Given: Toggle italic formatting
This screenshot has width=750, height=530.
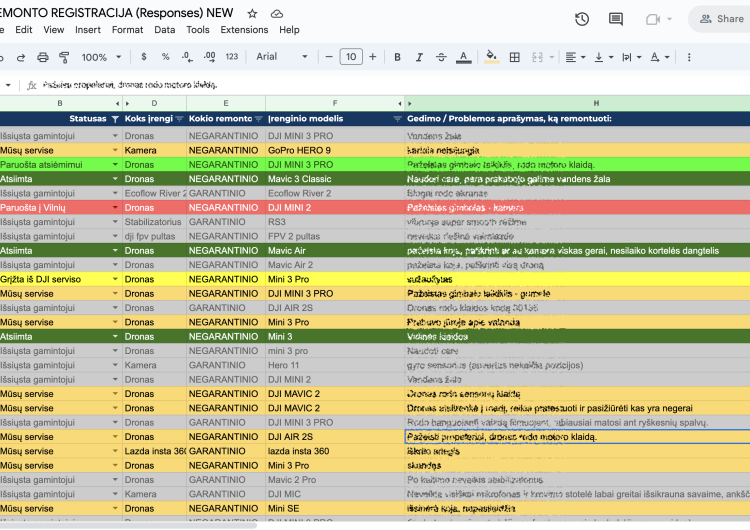Looking at the screenshot, I should tap(419, 57).
